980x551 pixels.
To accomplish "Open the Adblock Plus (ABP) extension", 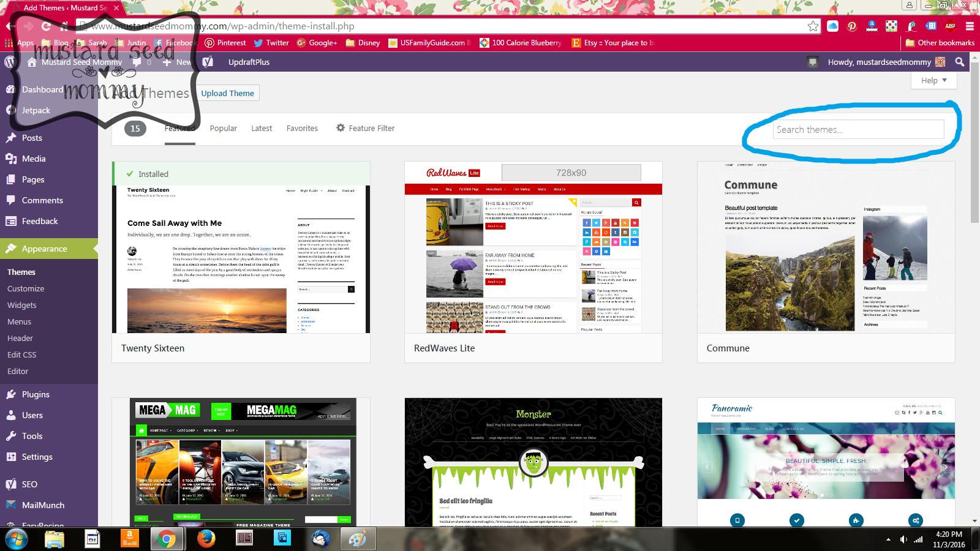I will [x=950, y=26].
